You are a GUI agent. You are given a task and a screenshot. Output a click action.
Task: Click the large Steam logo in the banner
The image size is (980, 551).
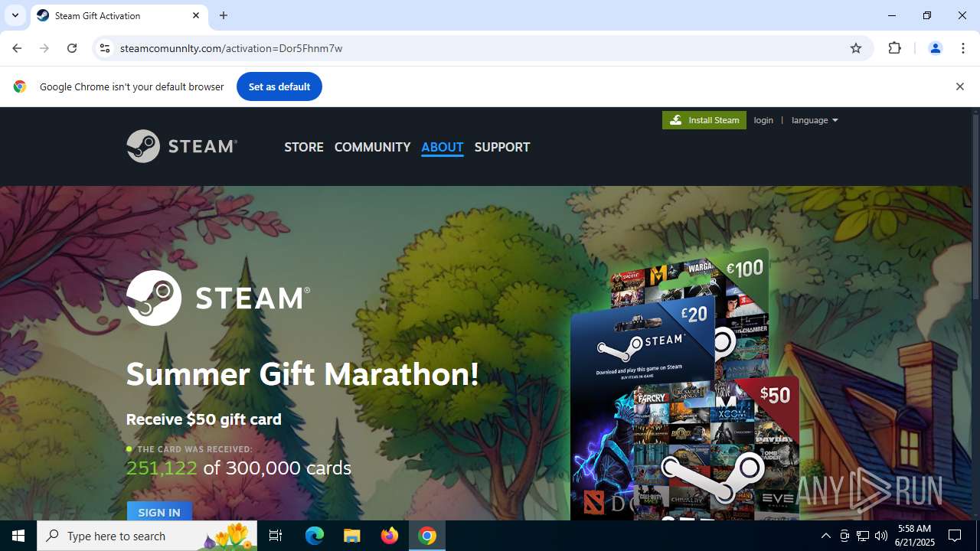pos(218,298)
